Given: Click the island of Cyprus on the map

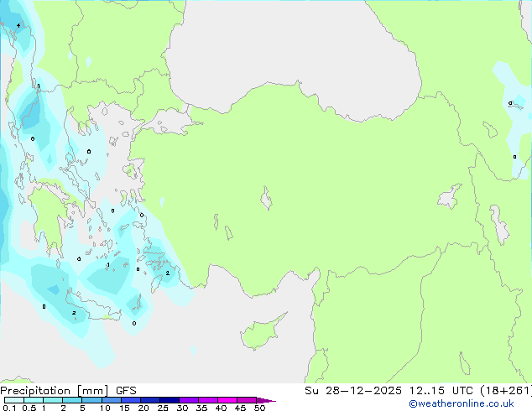Looking at the screenshot, I should 261,332.
